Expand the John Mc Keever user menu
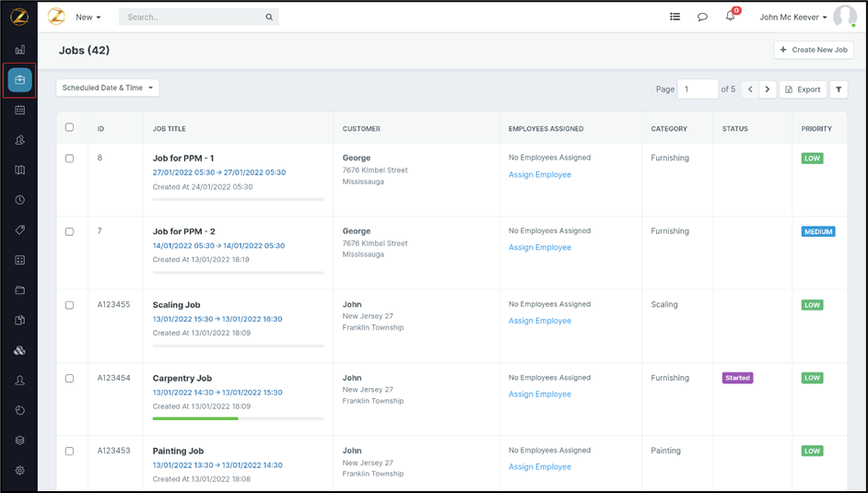 (793, 18)
